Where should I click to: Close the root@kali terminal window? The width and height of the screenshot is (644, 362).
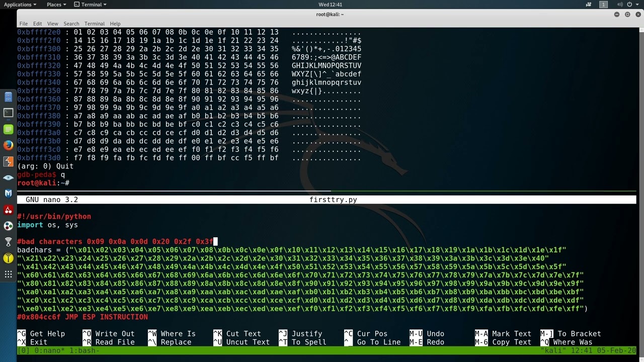tap(638, 14)
